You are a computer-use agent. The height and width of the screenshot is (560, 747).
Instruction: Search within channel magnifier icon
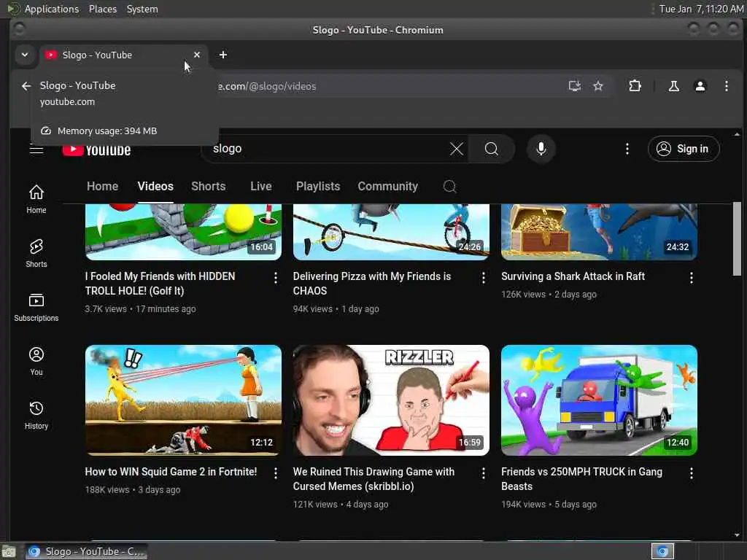click(449, 186)
